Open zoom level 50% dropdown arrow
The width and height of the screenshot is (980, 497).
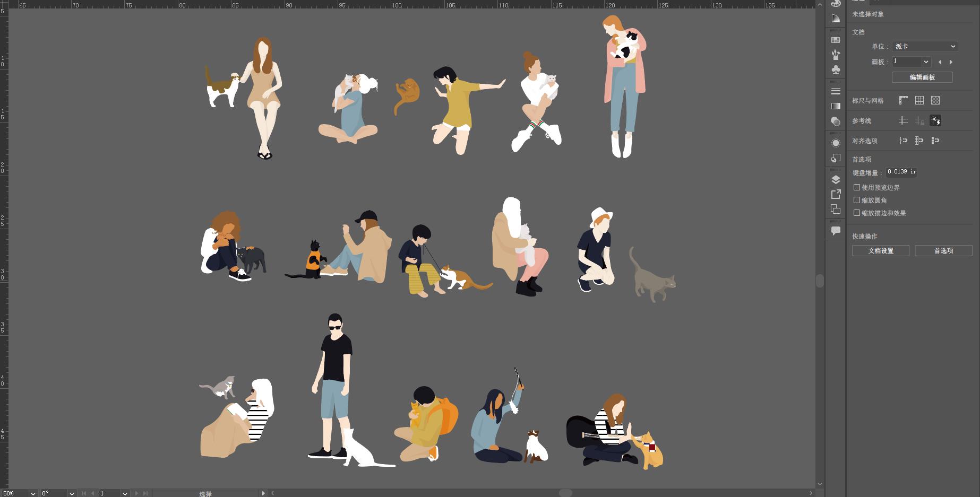pyautogui.click(x=33, y=493)
